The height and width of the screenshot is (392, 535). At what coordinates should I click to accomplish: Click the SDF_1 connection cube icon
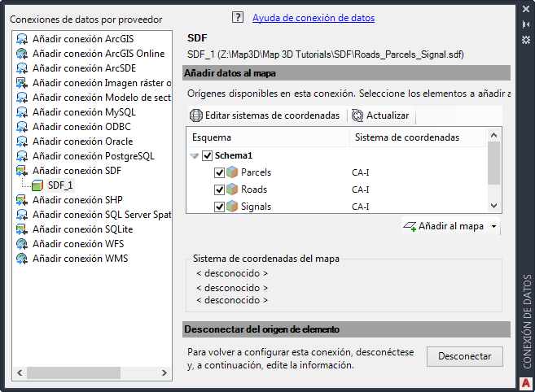(x=37, y=185)
